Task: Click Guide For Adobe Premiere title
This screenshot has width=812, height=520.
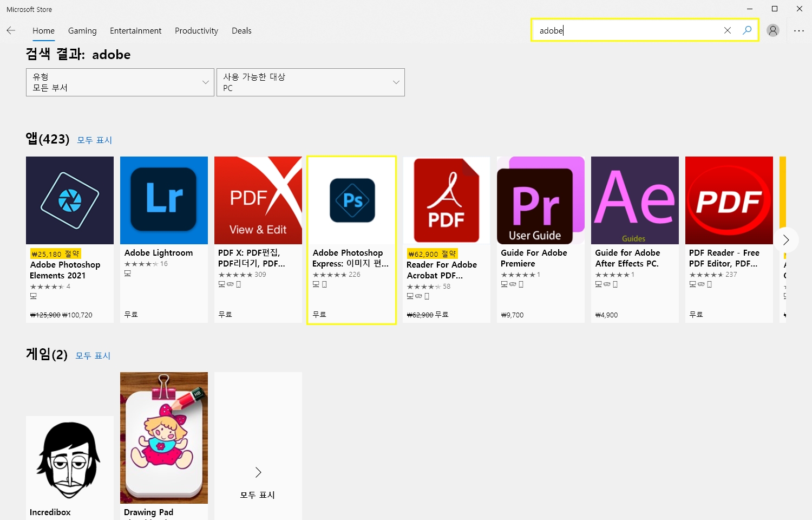Action: point(534,258)
